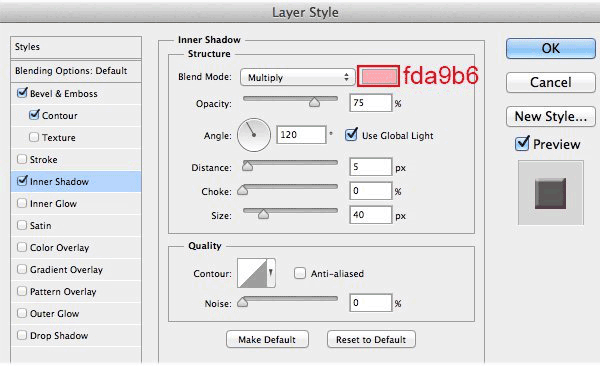The image size is (600, 367).
Task: Click the Distance value field
Action: [x=371, y=167]
